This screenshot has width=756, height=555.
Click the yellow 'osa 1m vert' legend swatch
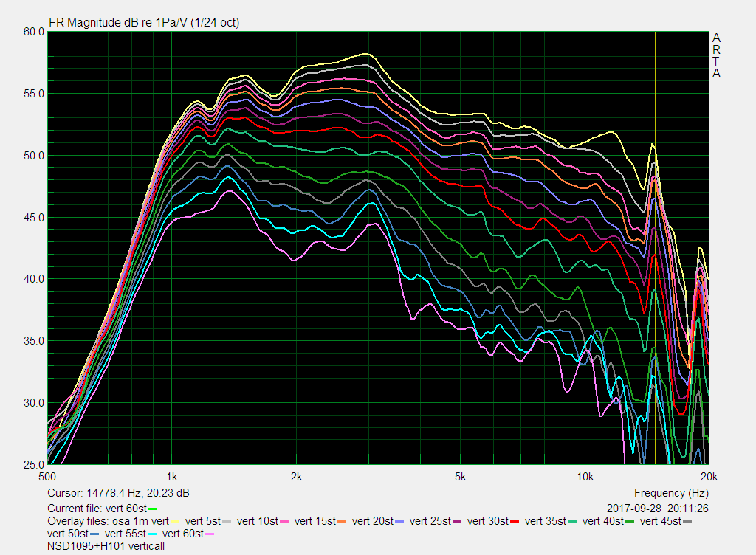[x=174, y=522]
